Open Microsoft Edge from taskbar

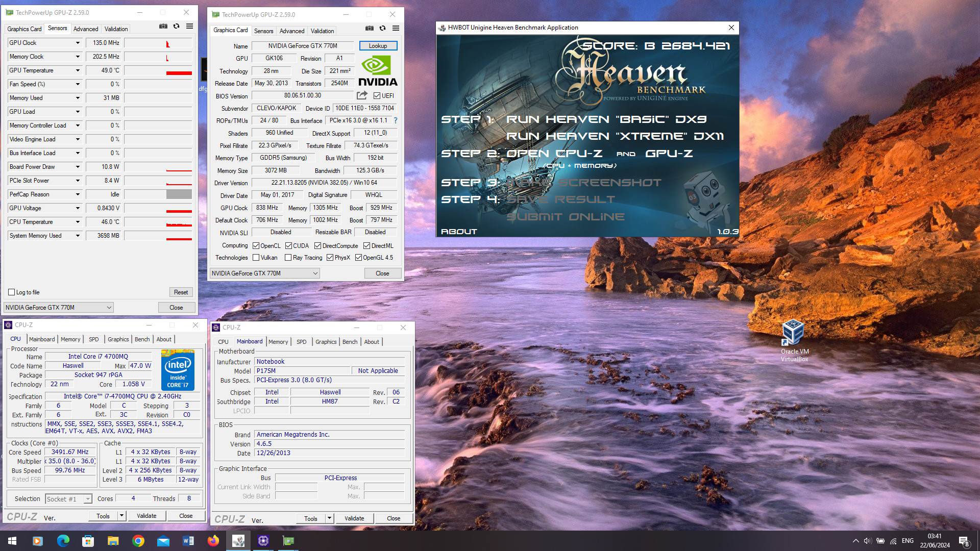(63, 541)
